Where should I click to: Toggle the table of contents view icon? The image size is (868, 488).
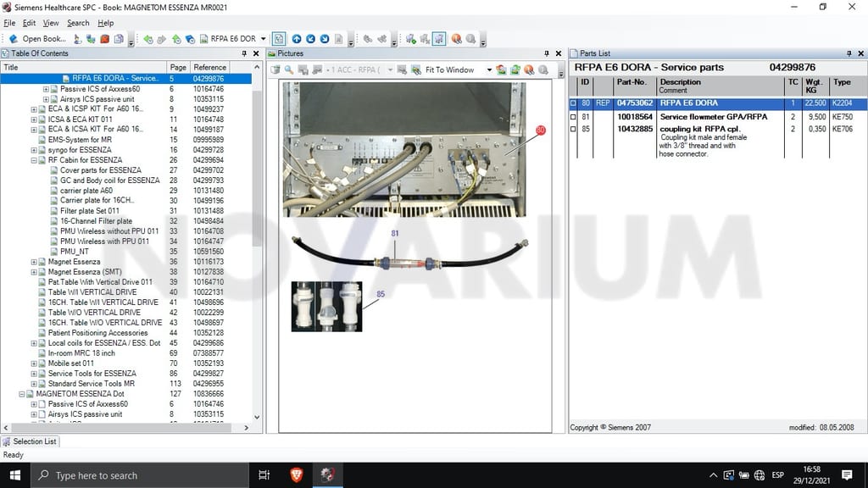point(279,39)
